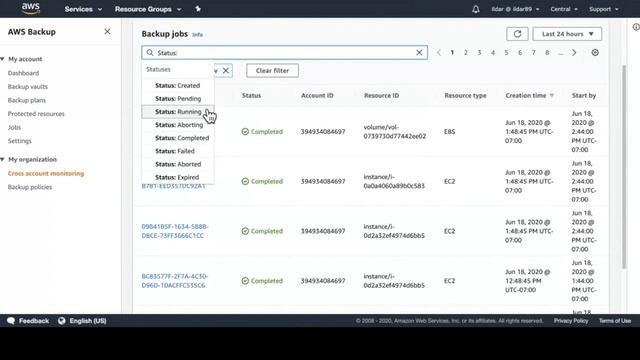Open the Services menu
Screen dimensions: 640x360
coord(83,9)
